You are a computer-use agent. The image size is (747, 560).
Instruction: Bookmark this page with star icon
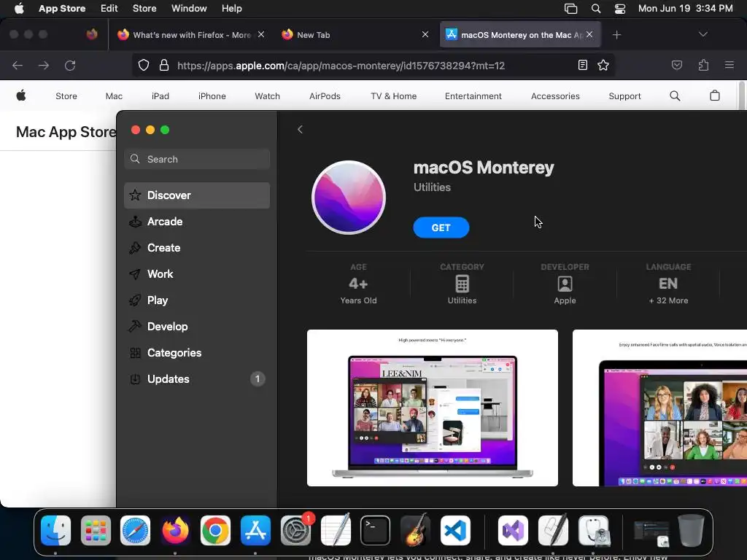603,65
